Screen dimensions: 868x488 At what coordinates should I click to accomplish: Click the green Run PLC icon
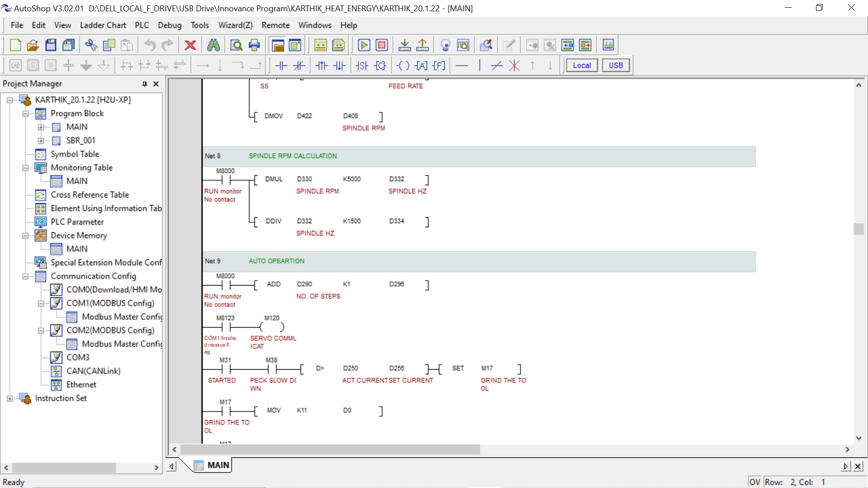point(363,45)
